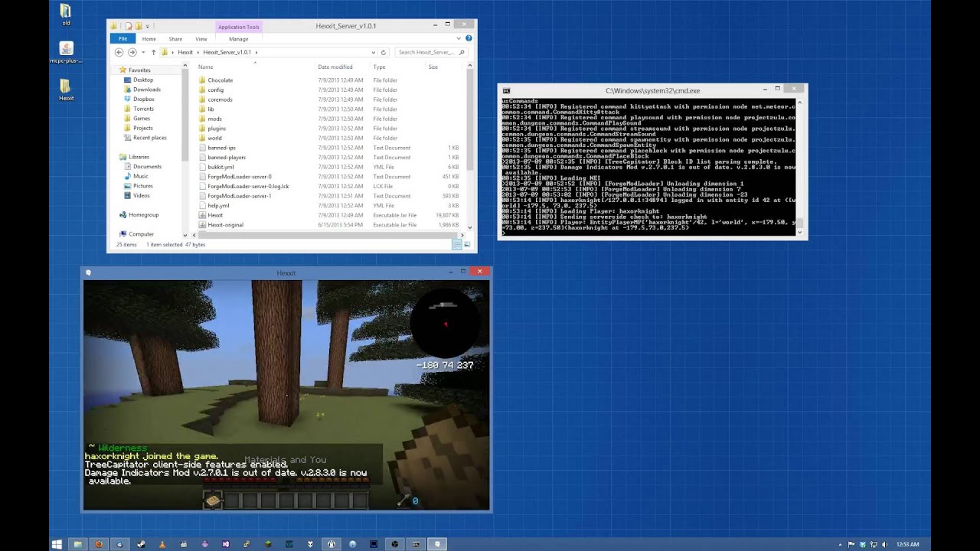Open the Hexxit desktop folder icon

coord(66,90)
